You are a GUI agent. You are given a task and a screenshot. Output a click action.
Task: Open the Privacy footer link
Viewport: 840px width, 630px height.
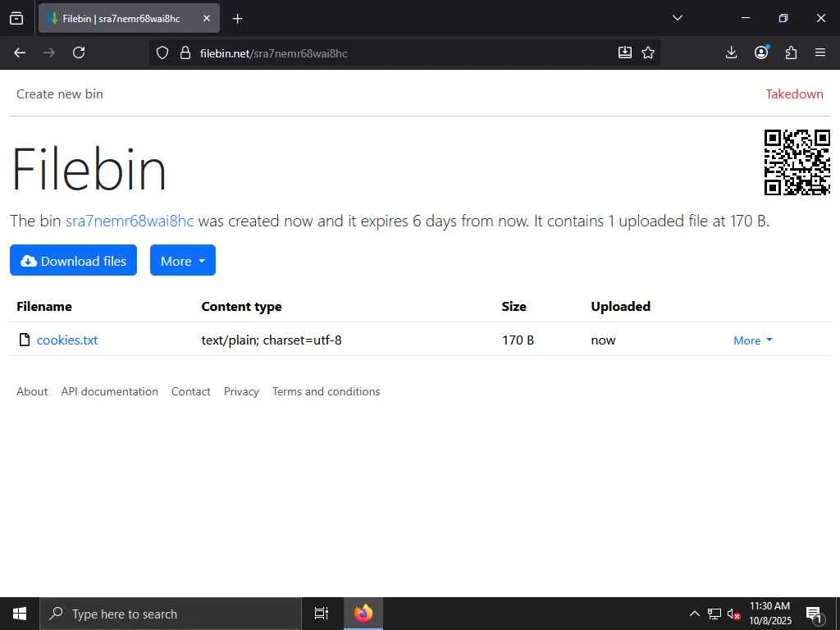click(241, 391)
